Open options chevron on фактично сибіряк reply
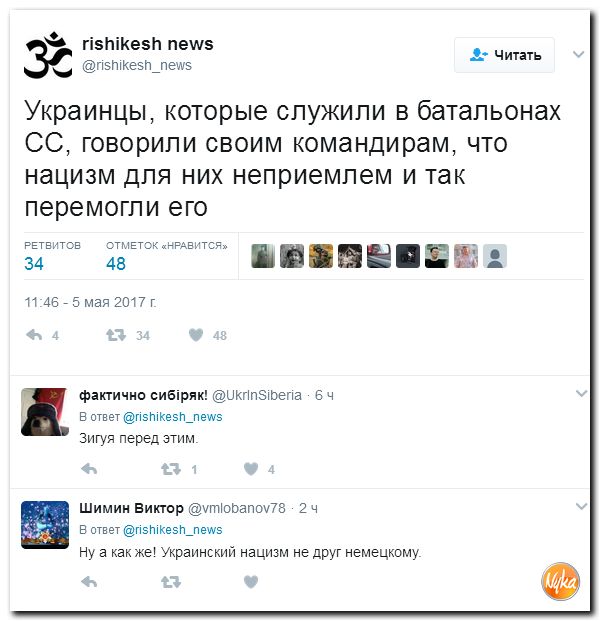Viewport: 601px width, 622px height. tap(581, 393)
